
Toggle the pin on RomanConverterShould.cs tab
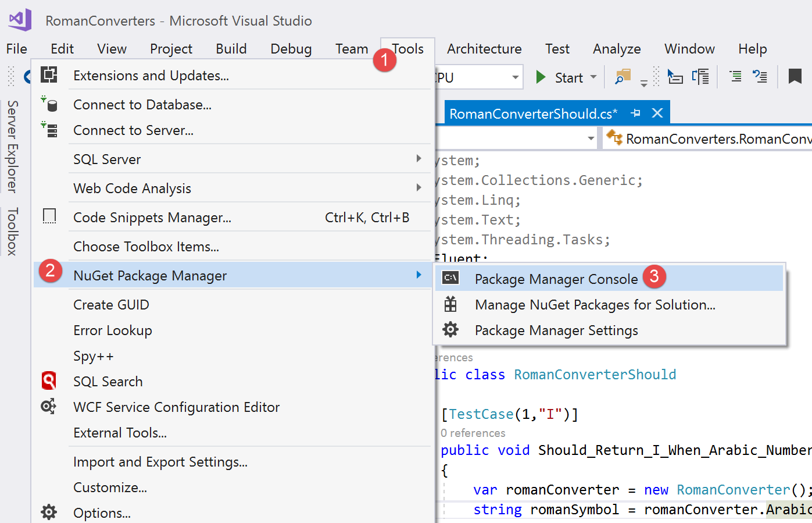pyautogui.click(x=635, y=113)
